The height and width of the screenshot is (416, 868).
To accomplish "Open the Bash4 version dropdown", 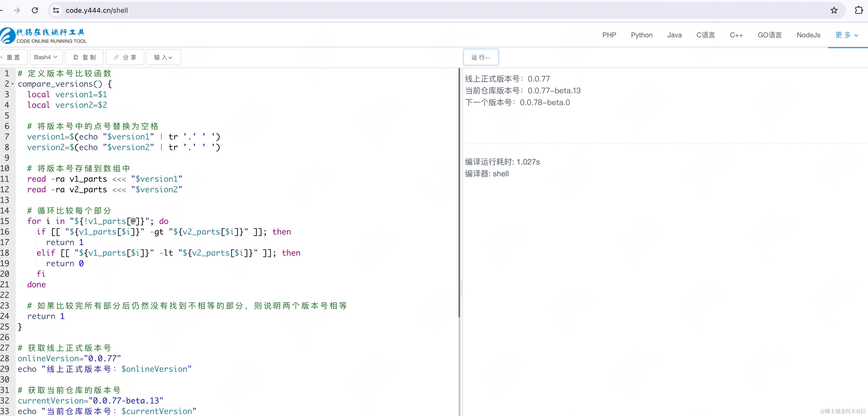I will tap(45, 57).
